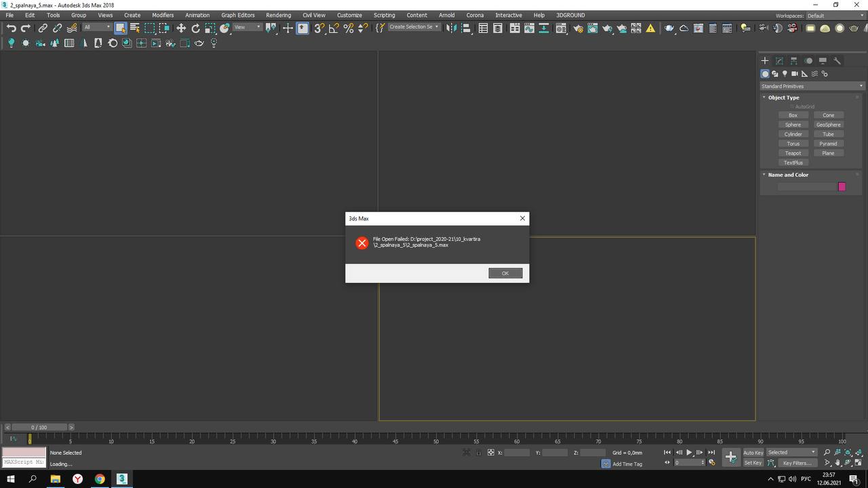
Task: Select the Select and Rotate tool
Action: coord(196,28)
